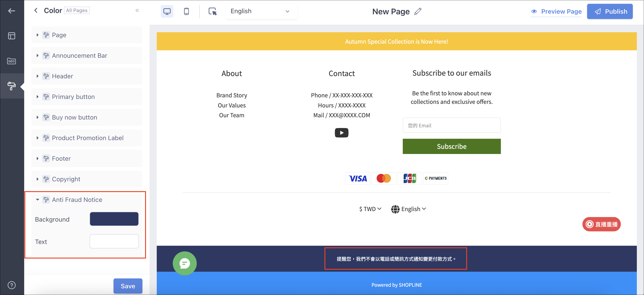Change the Anti Fraud Background color swatch

[114, 219]
